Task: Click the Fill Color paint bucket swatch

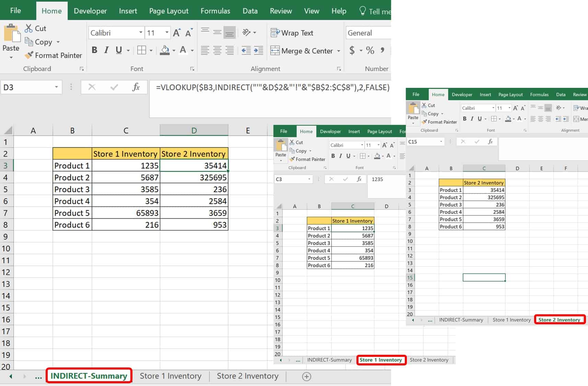Action: [165, 50]
